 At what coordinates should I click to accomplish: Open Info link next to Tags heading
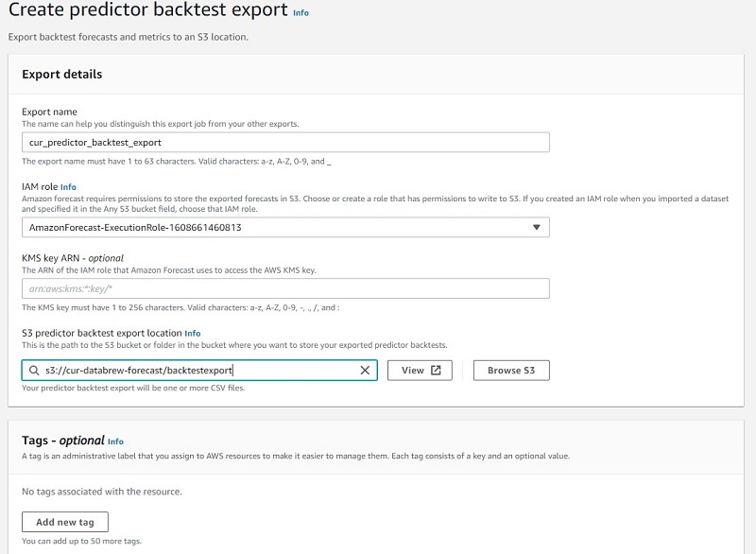point(115,441)
